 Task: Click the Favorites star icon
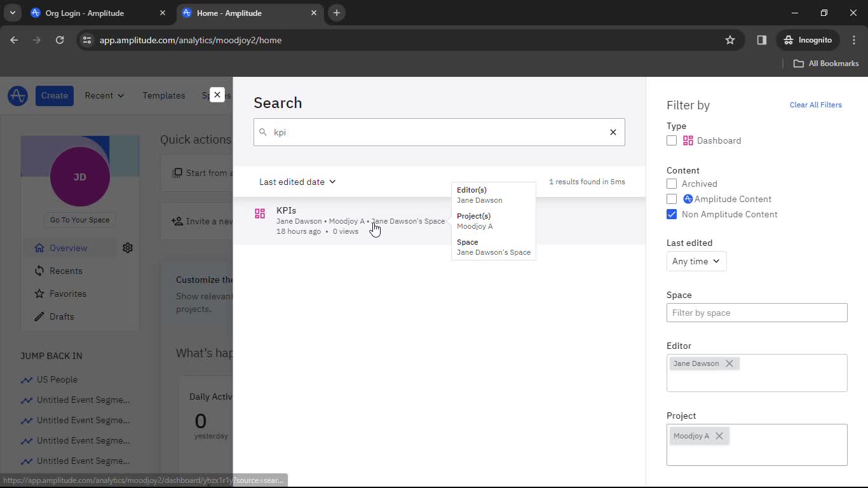point(39,294)
